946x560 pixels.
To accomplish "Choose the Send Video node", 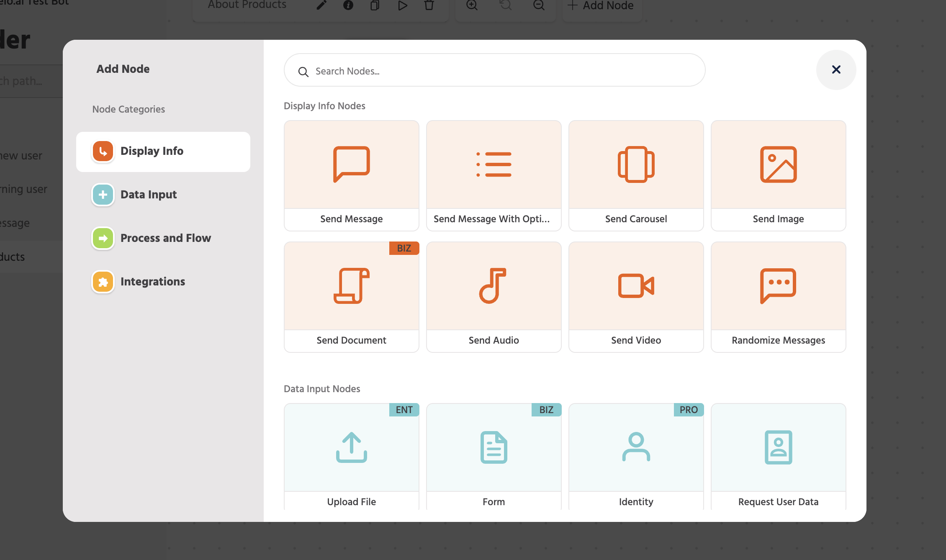I will point(636,297).
